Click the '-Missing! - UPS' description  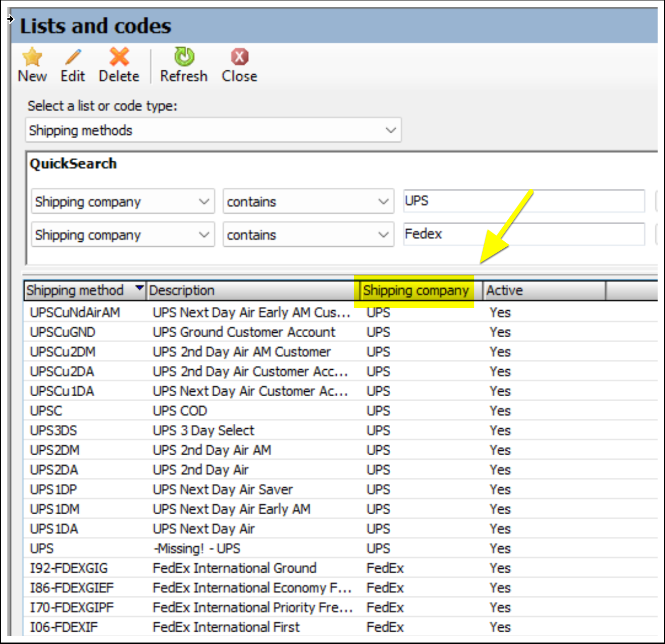197,549
